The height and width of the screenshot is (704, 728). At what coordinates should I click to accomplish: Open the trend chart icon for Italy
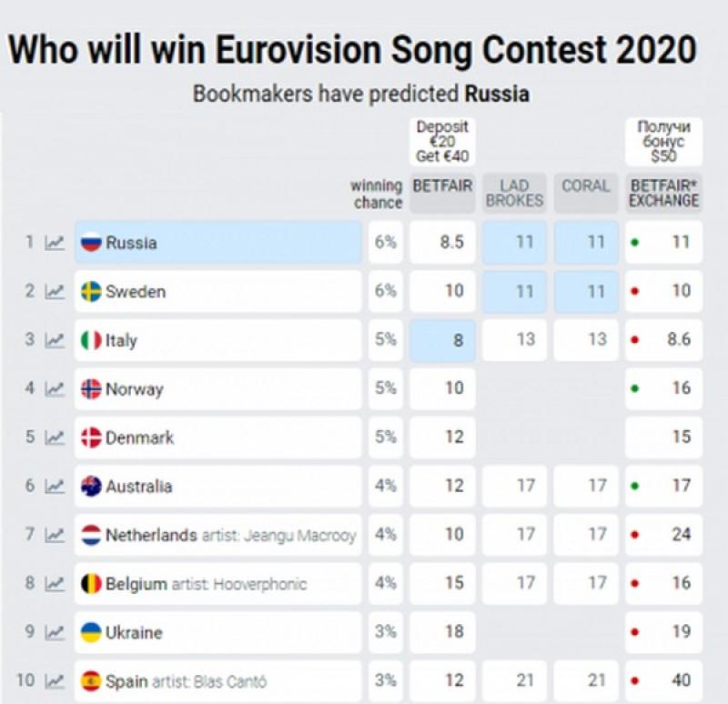[x=55, y=340]
